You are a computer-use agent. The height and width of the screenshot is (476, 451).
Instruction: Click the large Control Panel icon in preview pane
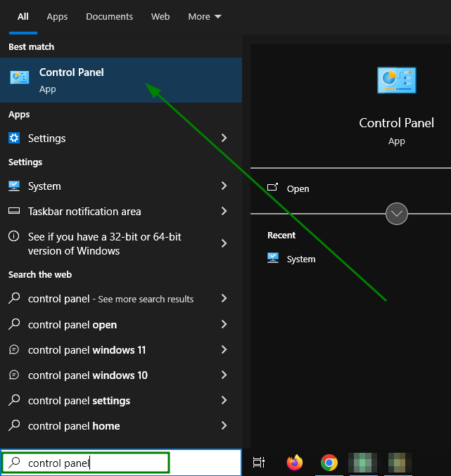pos(396,80)
